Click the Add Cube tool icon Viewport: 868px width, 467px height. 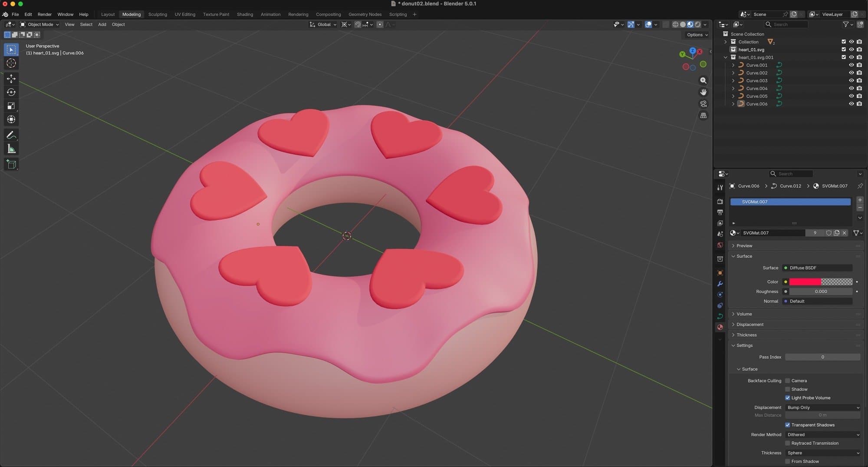pyautogui.click(x=11, y=164)
